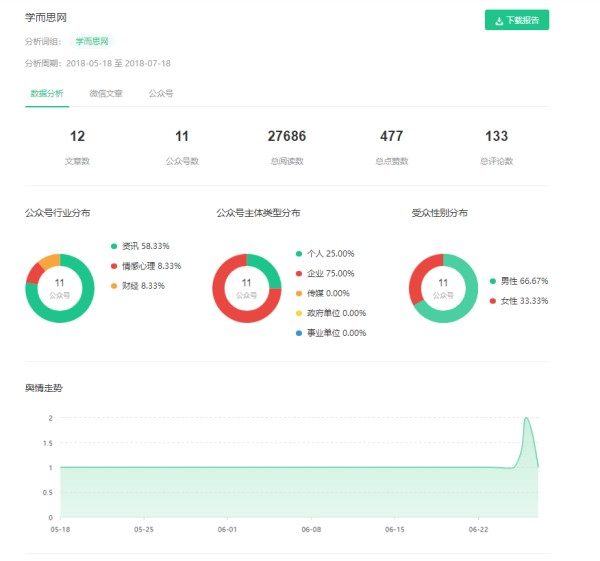The height and width of the screenshot is (561, 600).
Task: Select the 数据分析 tab
Action: pyautogui.click(x=47, y=93)
